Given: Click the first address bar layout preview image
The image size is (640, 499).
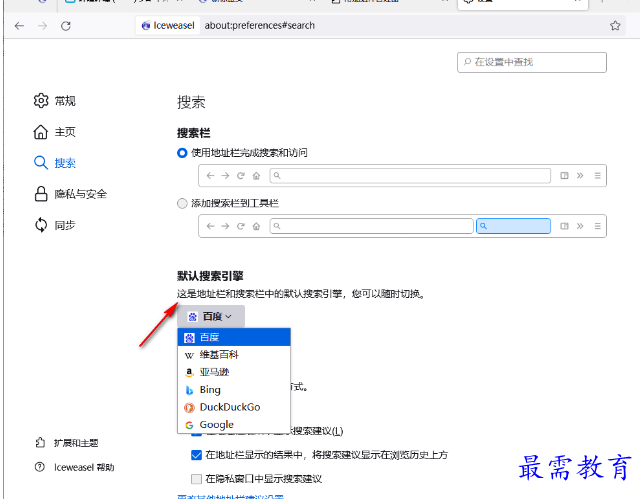Looking at the screenshot, I should (x=402, y=176).
